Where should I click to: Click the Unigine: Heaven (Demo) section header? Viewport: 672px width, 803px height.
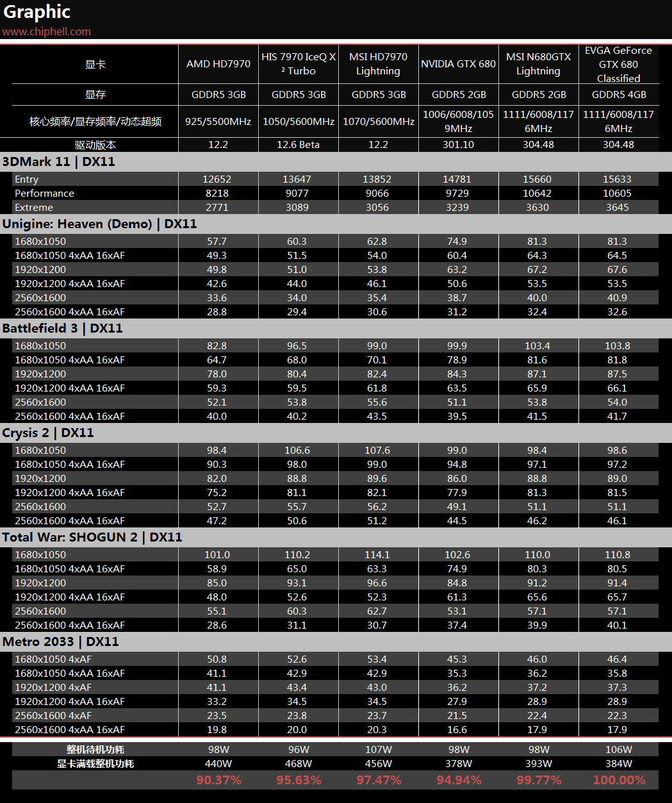[x=99, y=224]
